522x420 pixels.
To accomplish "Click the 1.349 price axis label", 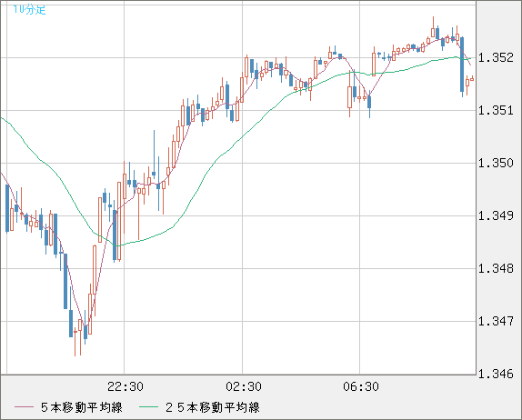I will pyautogui.click(x=496, y=215).
